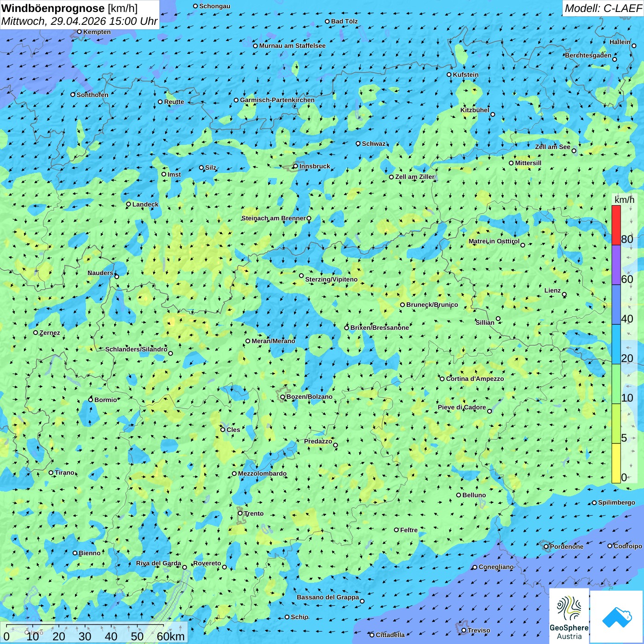The image size is (644, 644).
Task: Click the 'Modell: C-LAEF' label
Action: click(603, 8)
